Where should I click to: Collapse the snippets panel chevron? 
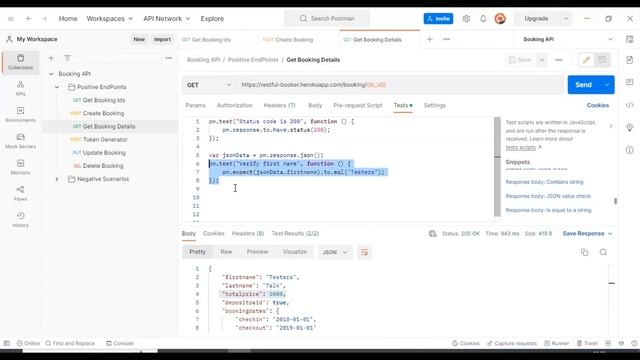[x=611, y=127]
